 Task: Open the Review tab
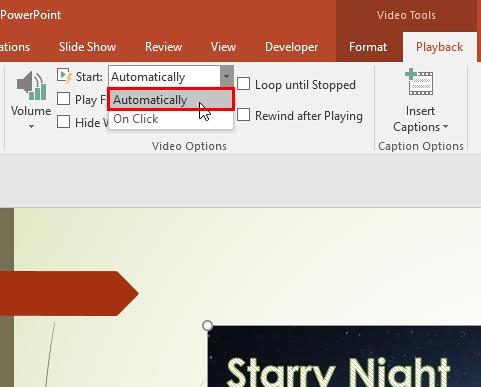click(163, 47)
